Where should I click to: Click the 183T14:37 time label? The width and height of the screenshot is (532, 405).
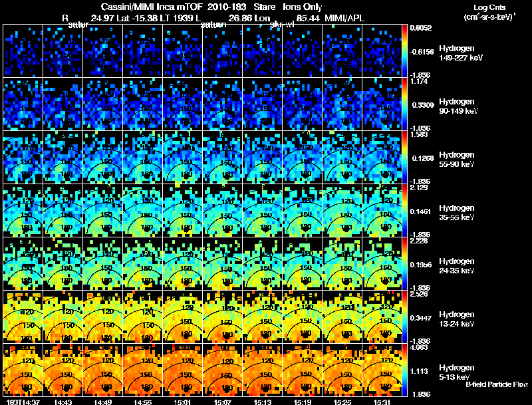pos(23,402)
